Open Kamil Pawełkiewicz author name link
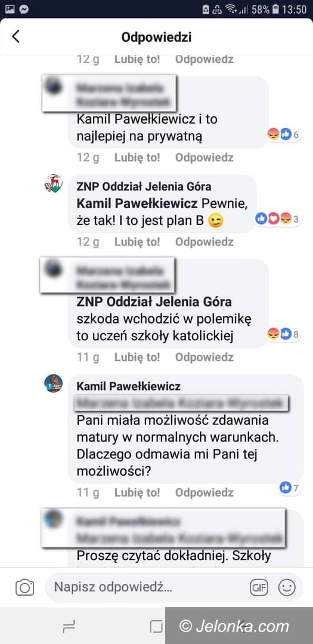313x644 pixels. (x=128, y=387)
